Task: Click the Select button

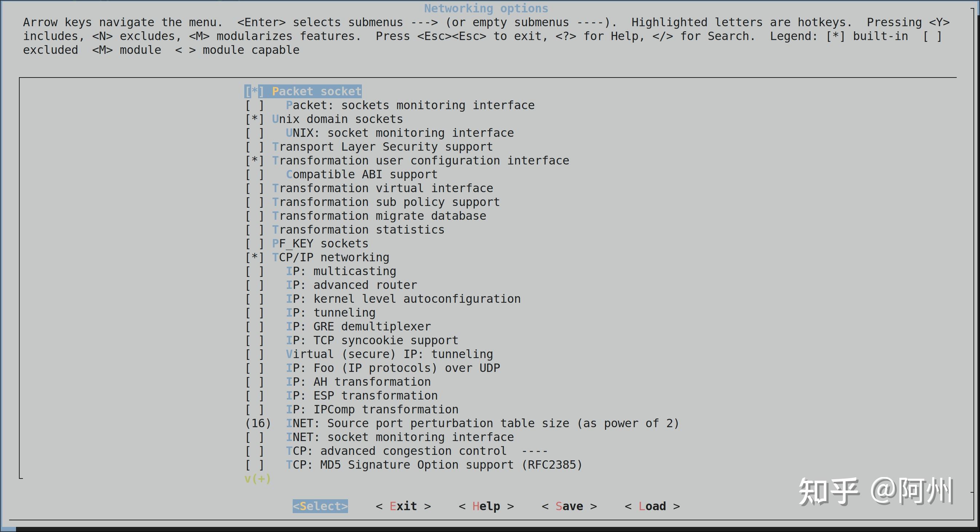Action: tap(320, 506)
